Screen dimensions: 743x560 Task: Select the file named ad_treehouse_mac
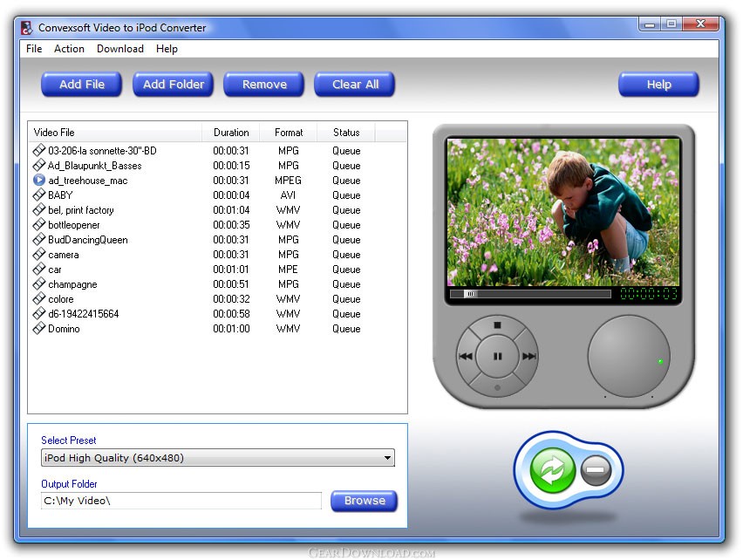pyautogui.click(x=88, y=181)
